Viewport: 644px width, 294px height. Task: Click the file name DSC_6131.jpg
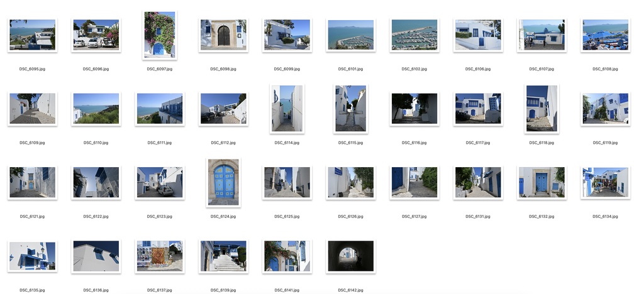tap(478, 216)
